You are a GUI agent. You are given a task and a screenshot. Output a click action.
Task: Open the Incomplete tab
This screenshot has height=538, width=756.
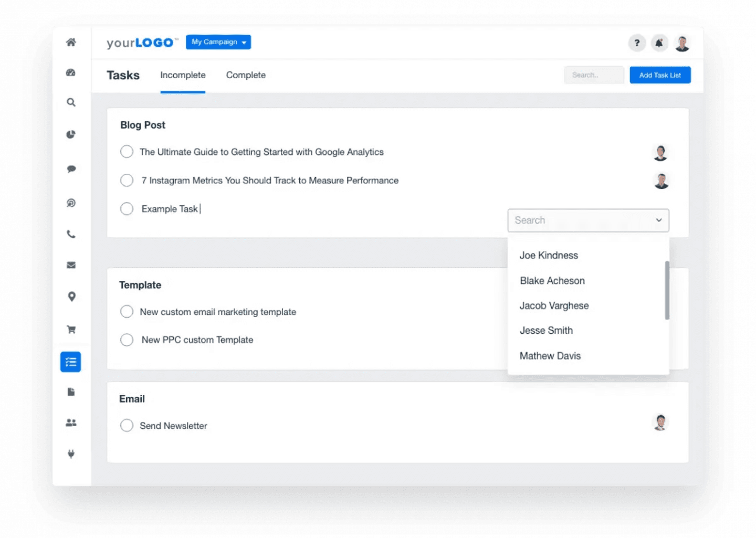click(183, 75)
